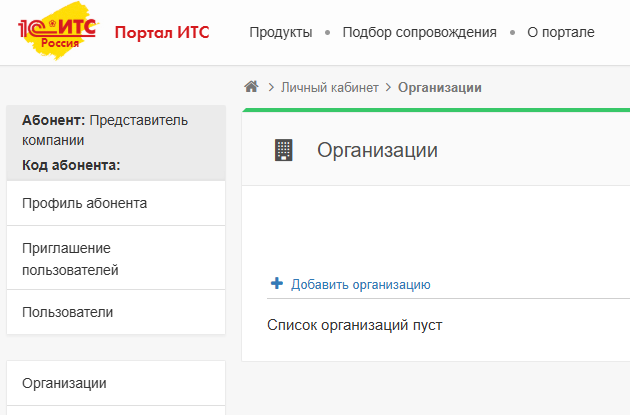Click the Добавить организацию link text
Image resolution: width=630 pixels, height=416 pixels.
(360, 285)
